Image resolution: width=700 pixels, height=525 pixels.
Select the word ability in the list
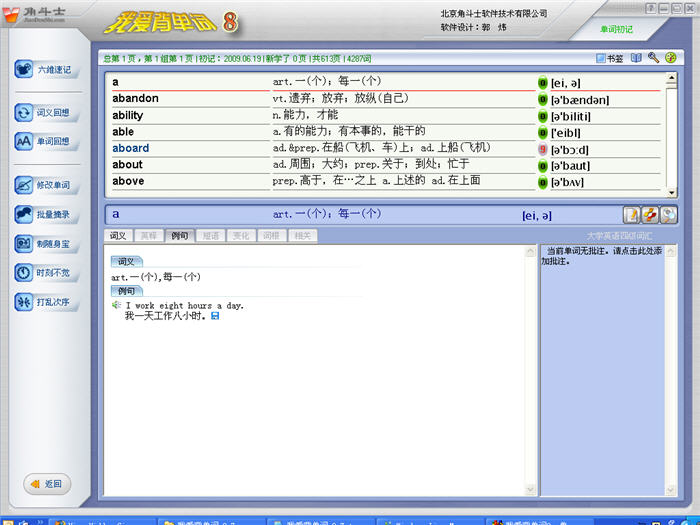click(x=128, y=116)
